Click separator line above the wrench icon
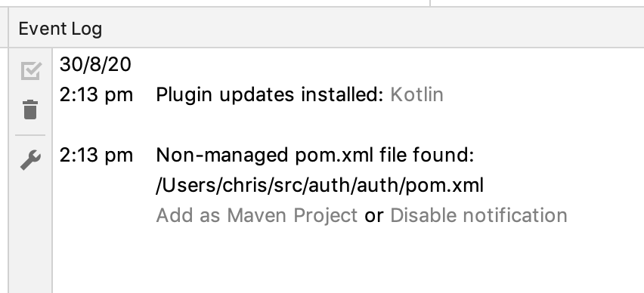 point(30,135)
